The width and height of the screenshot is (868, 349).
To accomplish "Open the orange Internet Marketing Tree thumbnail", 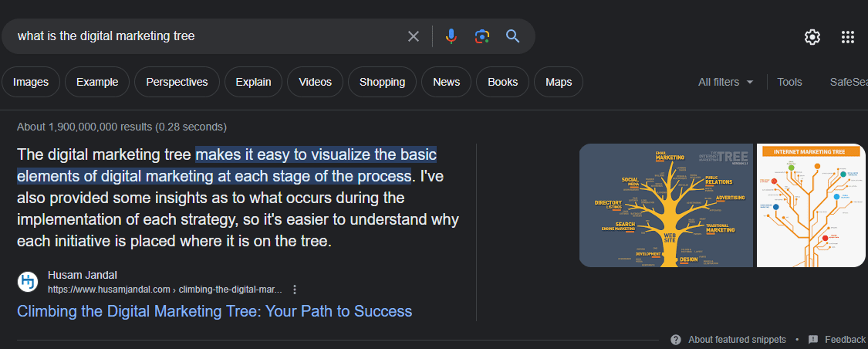I will (811, 205).
